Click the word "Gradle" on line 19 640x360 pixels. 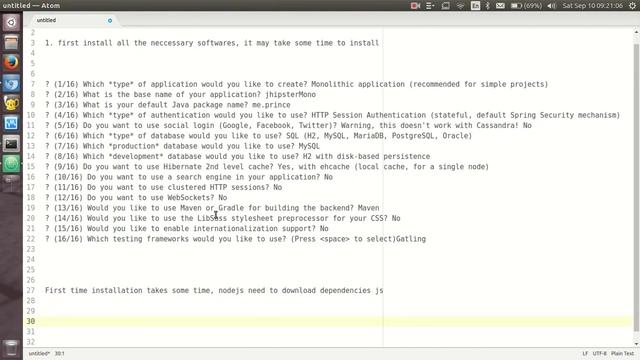[231, 208]
